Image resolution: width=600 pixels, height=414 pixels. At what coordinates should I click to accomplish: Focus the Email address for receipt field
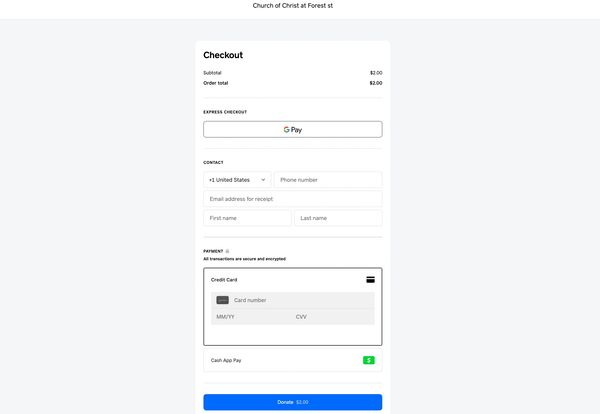tap(292, 199)
